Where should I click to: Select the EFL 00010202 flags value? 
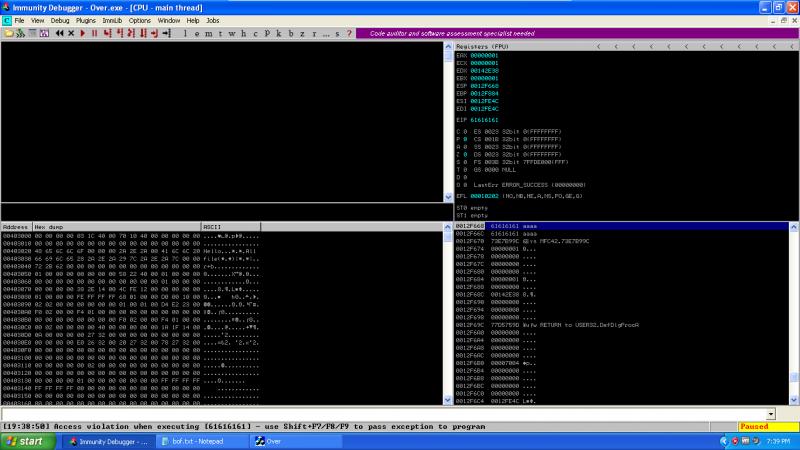click(x=484, y=196)
